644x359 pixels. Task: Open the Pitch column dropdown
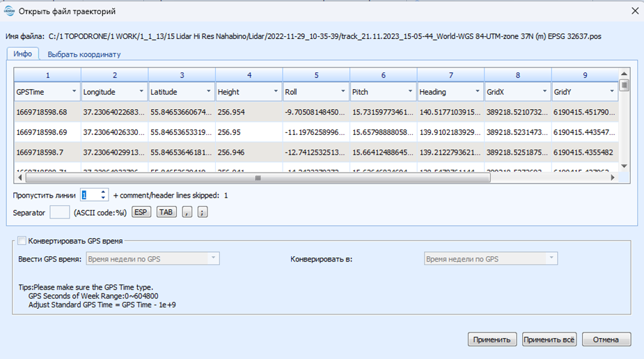tap(410, 91)
